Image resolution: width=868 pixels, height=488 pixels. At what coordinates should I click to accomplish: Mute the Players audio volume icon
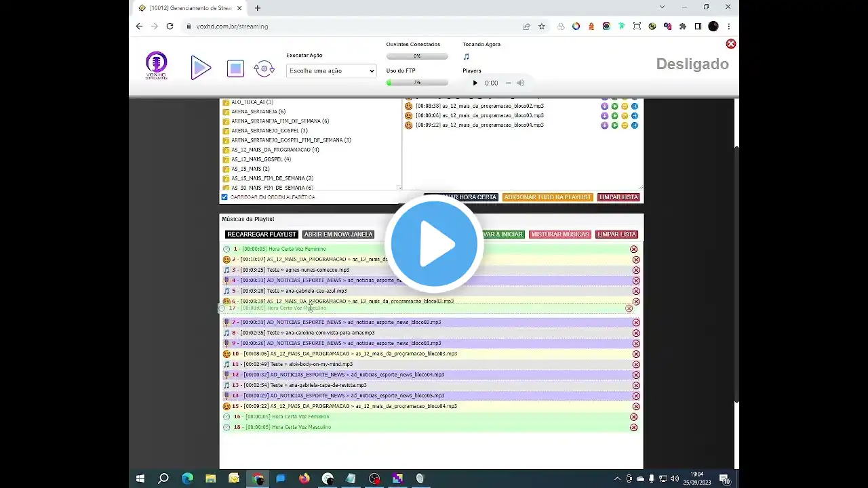521,83
